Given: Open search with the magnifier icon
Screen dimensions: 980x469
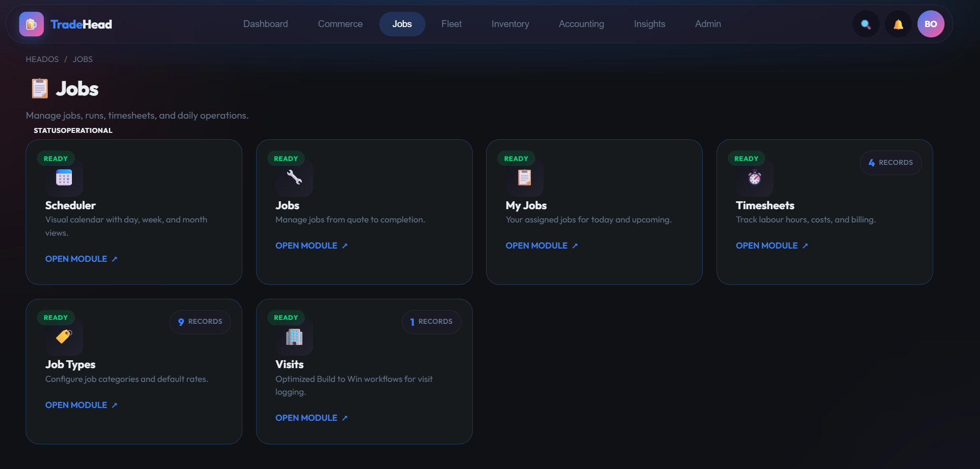Looking at the screenshot, I should (x=865, y=24).
